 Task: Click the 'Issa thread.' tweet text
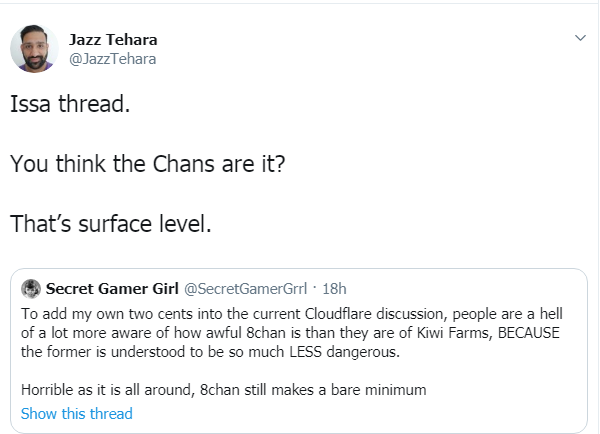(x=70, y=104)
